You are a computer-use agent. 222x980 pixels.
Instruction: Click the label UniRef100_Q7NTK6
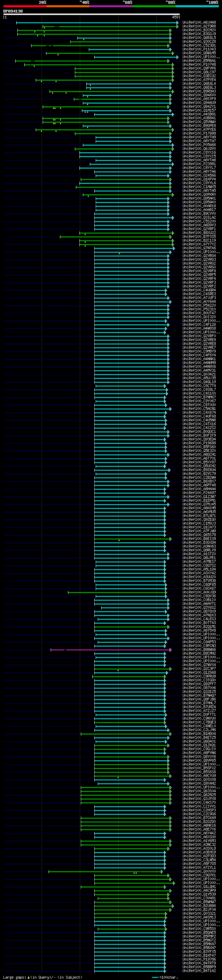(x=199, y=248)
